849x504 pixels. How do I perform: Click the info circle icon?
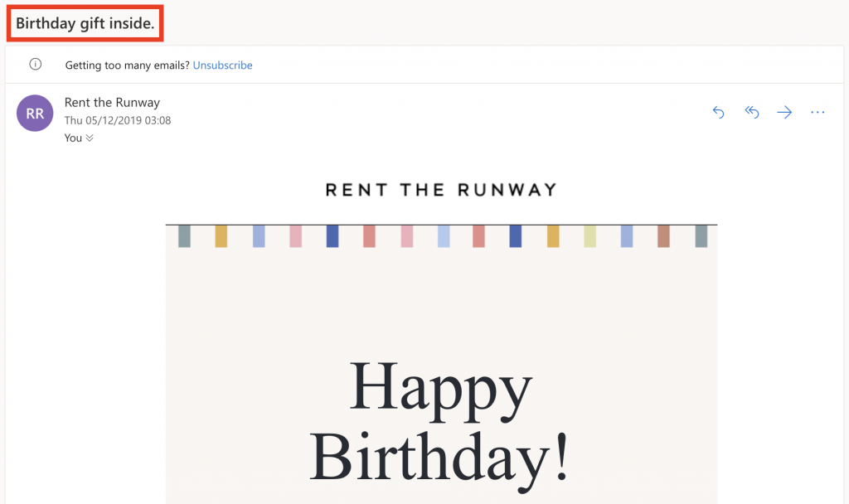(35, 65)
